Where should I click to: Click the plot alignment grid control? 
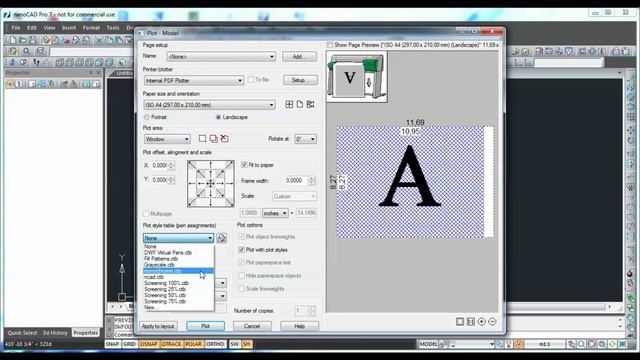(x=211, y=184)
